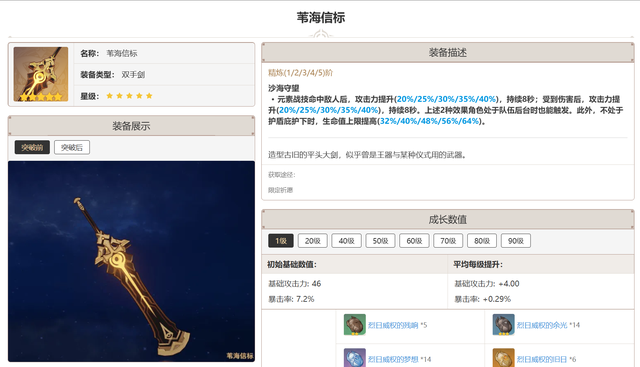View the 70级 growth values
640x367 pixels.
(x=448, y=241)
